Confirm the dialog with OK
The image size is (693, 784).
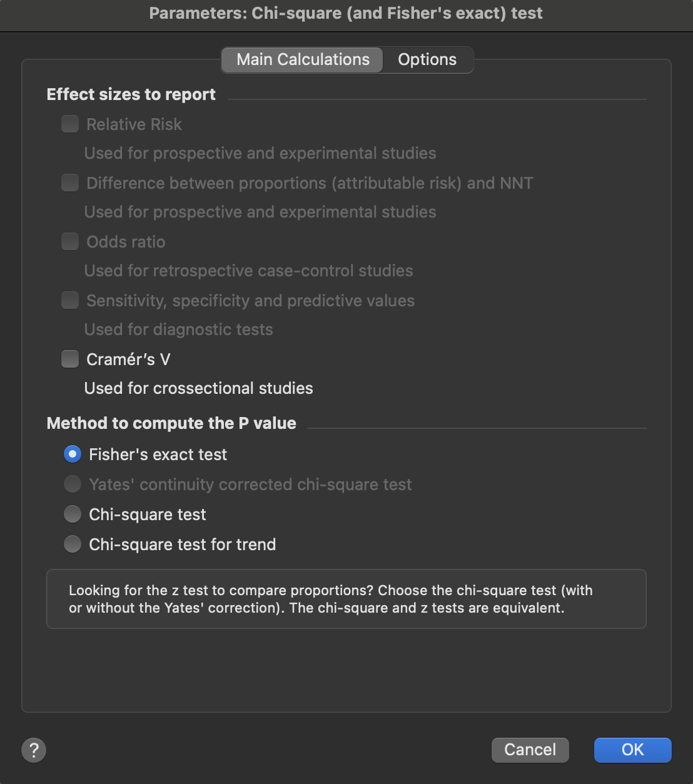632,750
